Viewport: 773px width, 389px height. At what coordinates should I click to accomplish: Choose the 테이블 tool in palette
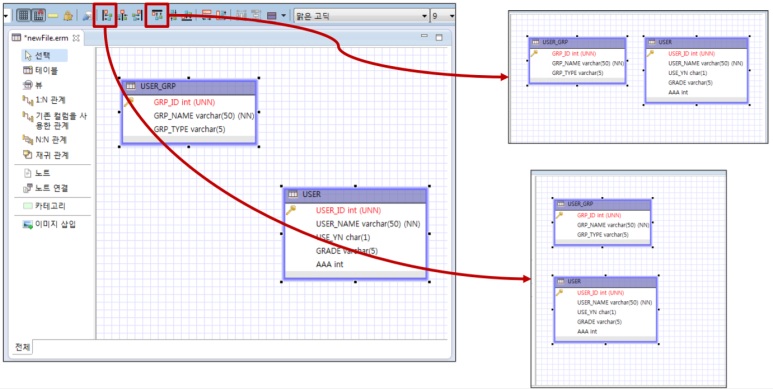coord(41,71)
